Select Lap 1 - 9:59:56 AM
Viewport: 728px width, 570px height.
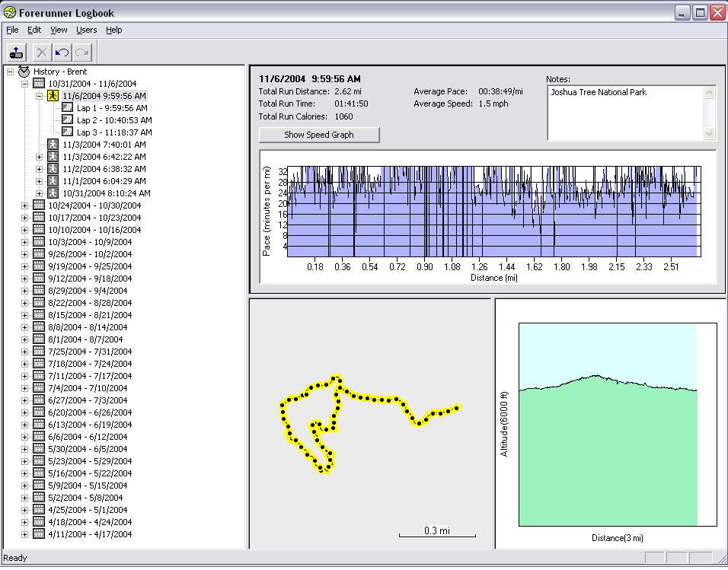click(112, 108)
